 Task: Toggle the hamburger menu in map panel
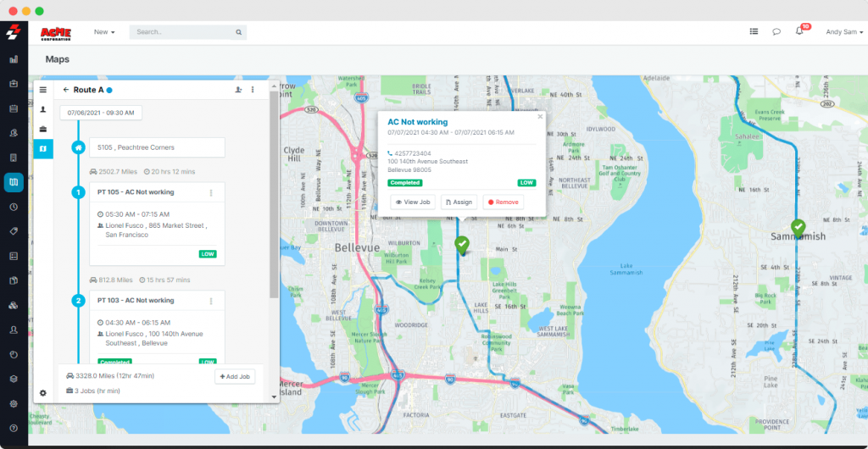(x=43, y=89)
